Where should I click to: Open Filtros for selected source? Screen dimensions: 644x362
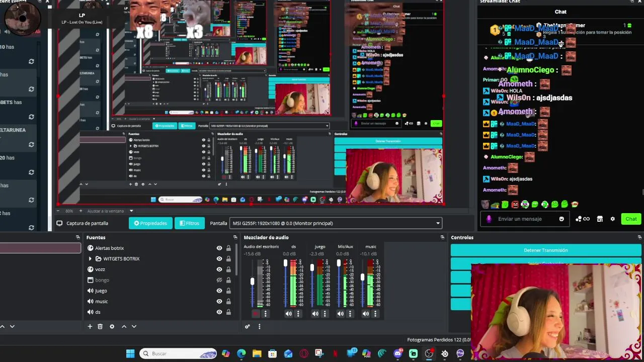pos(189,223)
